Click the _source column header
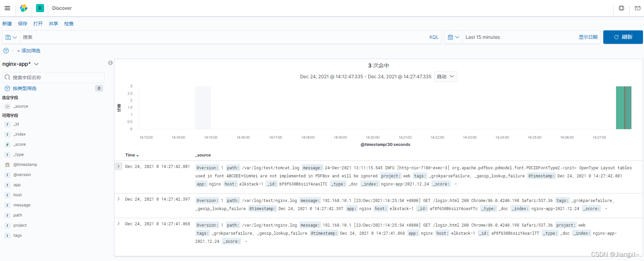The image size is (644, 261). [x=203, y=155]
